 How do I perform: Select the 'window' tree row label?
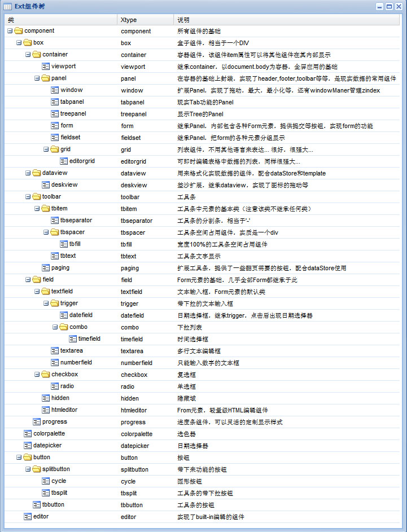(x=72, y=90)
